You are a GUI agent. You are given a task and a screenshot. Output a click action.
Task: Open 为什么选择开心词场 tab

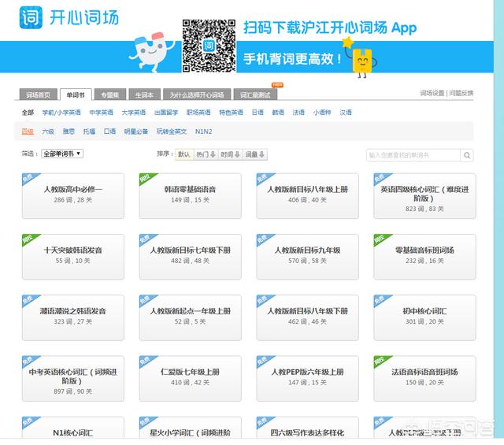point(197,95)
